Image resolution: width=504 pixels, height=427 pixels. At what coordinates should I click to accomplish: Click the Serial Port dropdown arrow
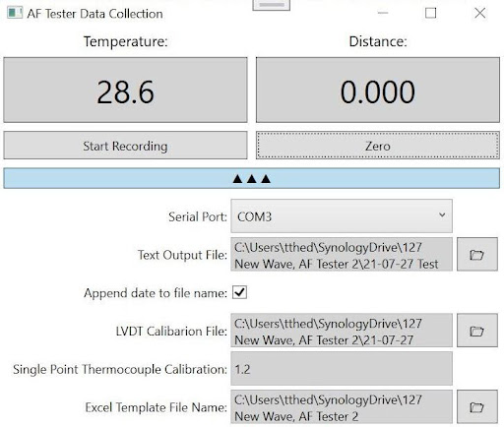442,215
